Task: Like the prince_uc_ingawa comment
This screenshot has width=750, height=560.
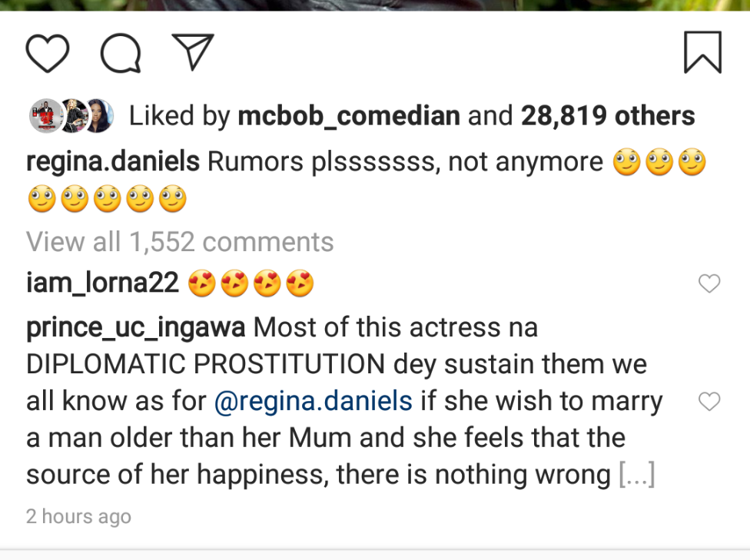Action: (x=709, y=401)
